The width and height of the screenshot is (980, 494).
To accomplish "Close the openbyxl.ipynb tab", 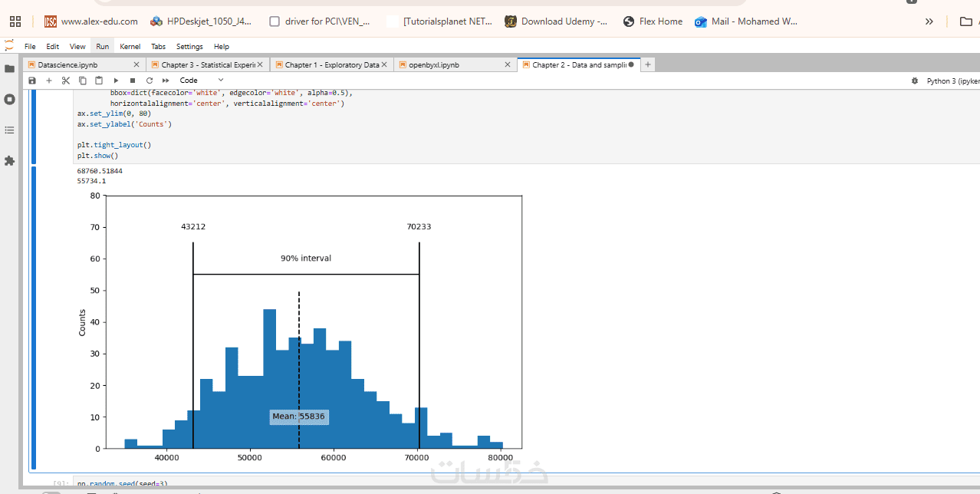I will (508, 65).
